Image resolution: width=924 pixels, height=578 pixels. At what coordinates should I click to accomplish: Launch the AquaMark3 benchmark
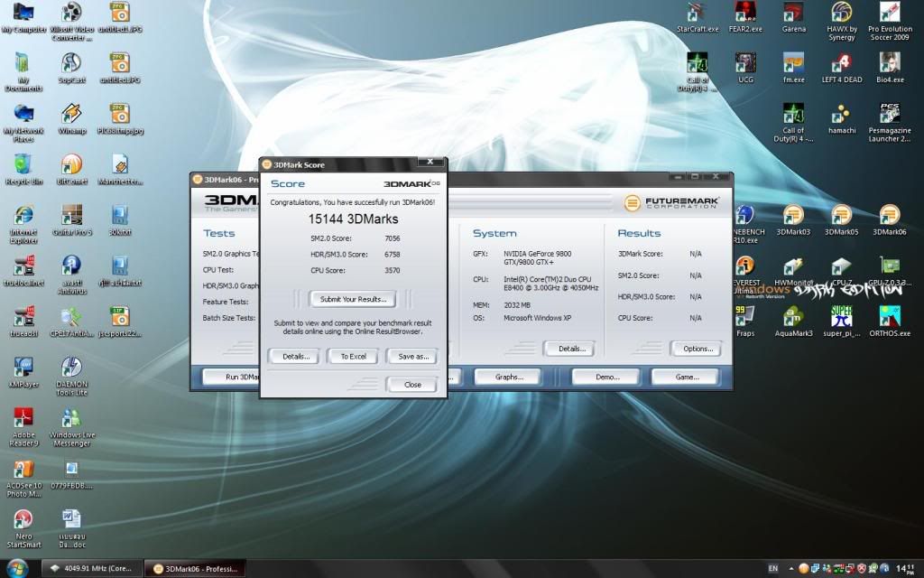pyautogui.click(x=793, y=318)
